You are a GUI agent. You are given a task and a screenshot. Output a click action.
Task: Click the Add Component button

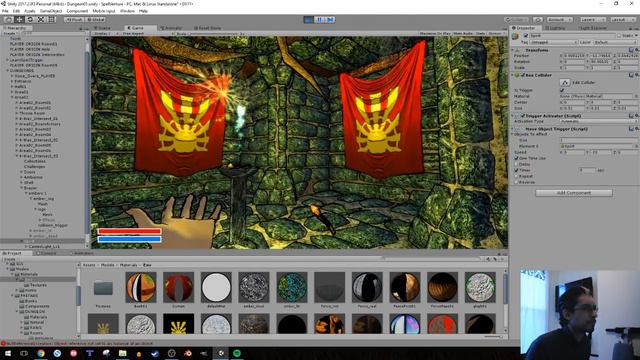coord(574,193)
